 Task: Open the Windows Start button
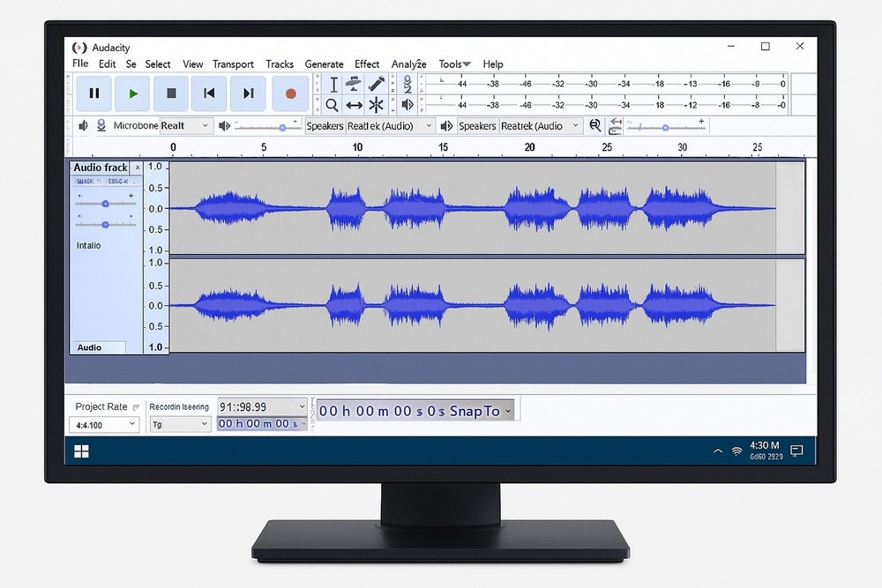pos(81,451)
